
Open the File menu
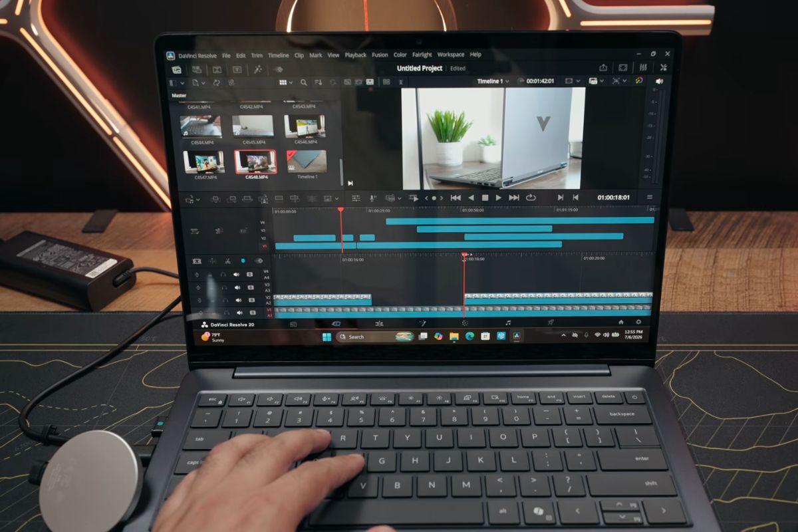pyautogui.click(x=226, y=55)
